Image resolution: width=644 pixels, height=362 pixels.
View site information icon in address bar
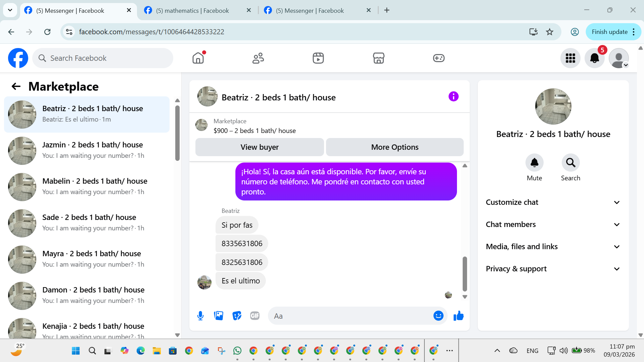69,32
